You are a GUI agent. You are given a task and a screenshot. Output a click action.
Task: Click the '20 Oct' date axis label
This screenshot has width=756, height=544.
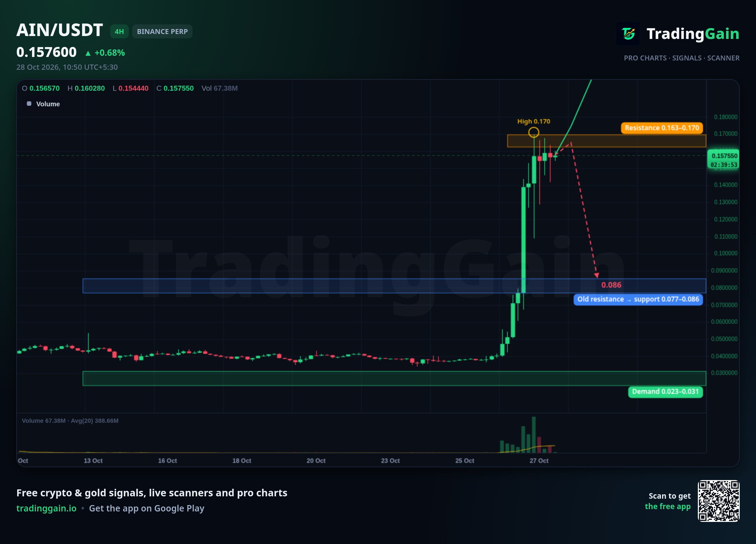click(x=316, y=461)
